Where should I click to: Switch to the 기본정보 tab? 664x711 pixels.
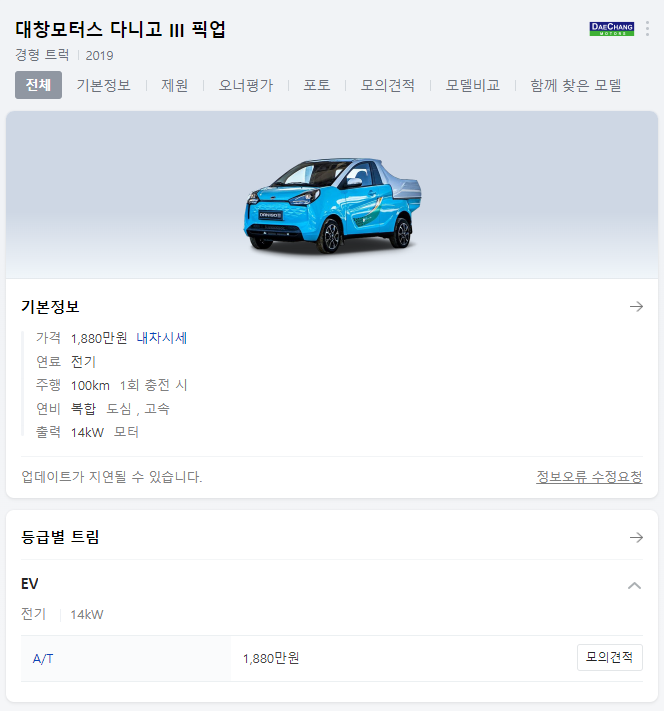[103, 85]
